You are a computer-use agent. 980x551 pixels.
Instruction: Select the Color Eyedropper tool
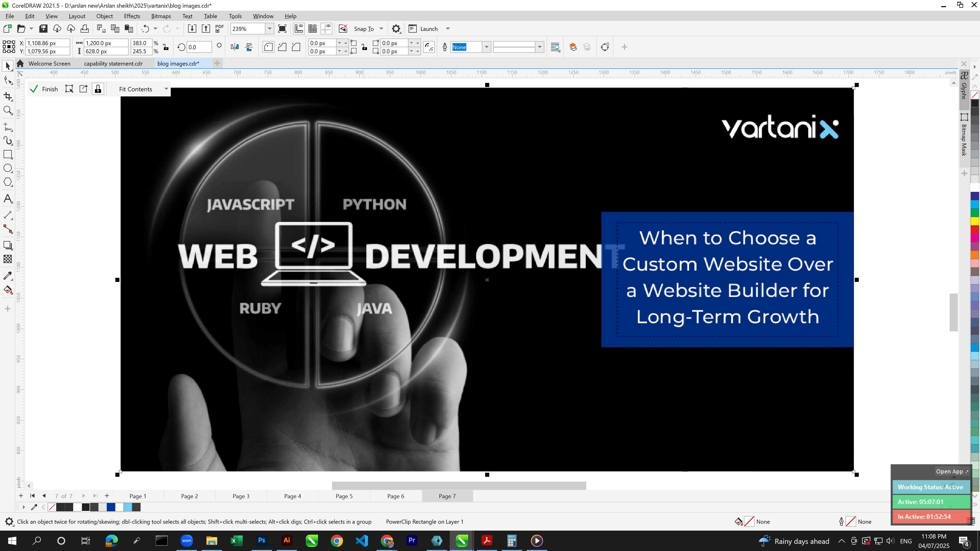pyautogui.click(x=8, y=276)
